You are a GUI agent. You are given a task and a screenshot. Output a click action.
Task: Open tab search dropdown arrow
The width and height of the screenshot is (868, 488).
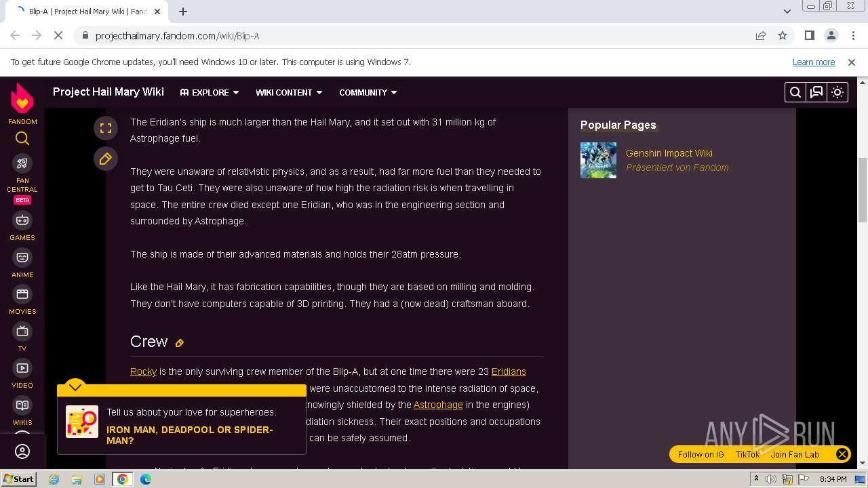787,11
